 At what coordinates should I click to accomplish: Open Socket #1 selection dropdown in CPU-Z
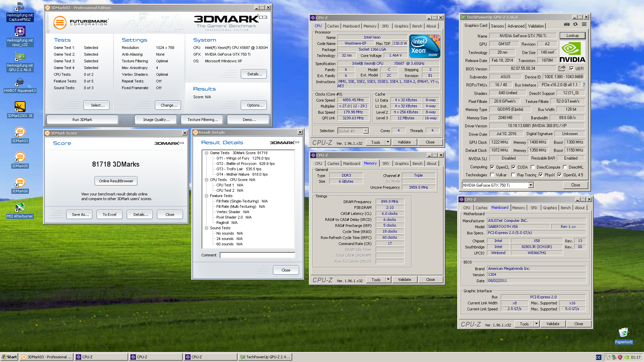tap(366, 131)
